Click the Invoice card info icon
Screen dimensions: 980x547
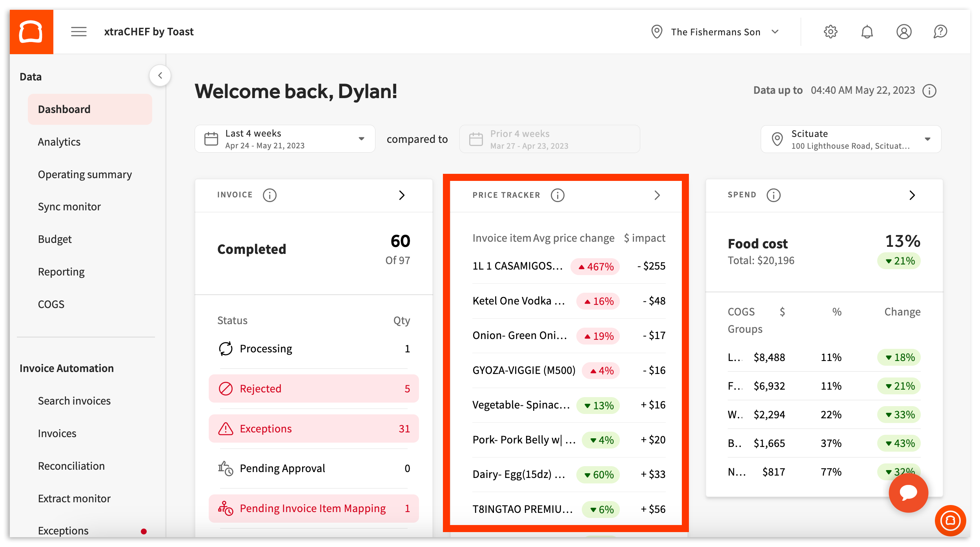coord(270,195)
